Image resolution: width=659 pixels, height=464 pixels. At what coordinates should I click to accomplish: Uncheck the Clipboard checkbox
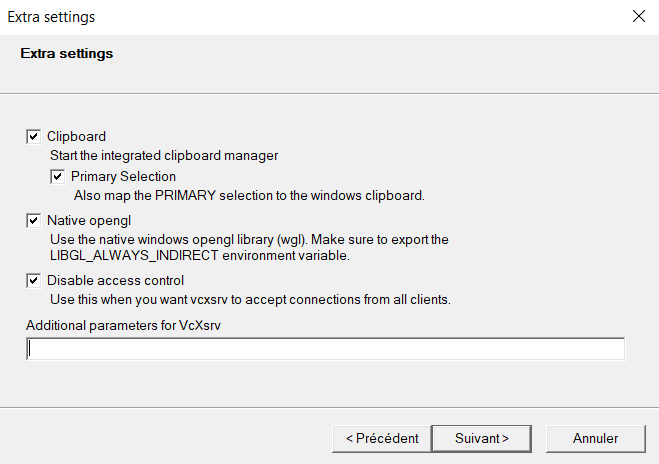coord(33,136)
